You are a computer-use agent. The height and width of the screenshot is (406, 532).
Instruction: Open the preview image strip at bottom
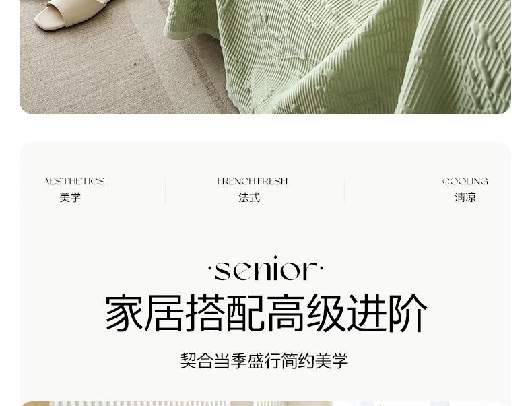click(x=265, y=403)
